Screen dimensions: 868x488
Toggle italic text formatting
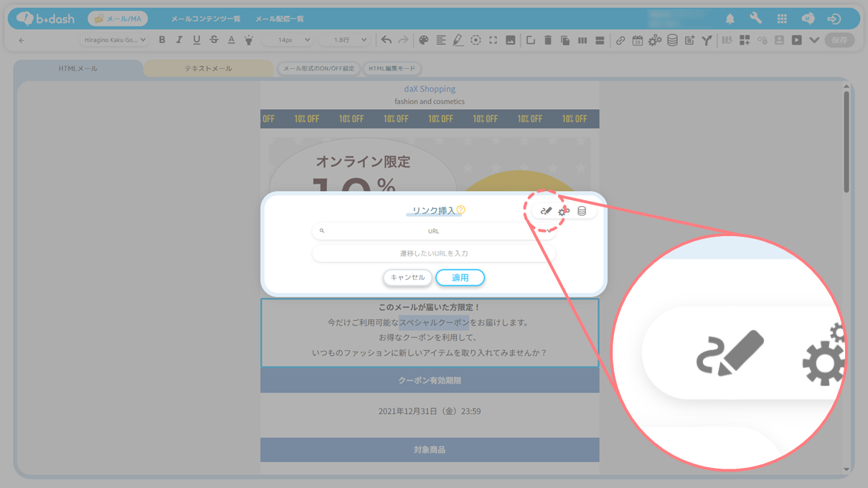point(179,40)
